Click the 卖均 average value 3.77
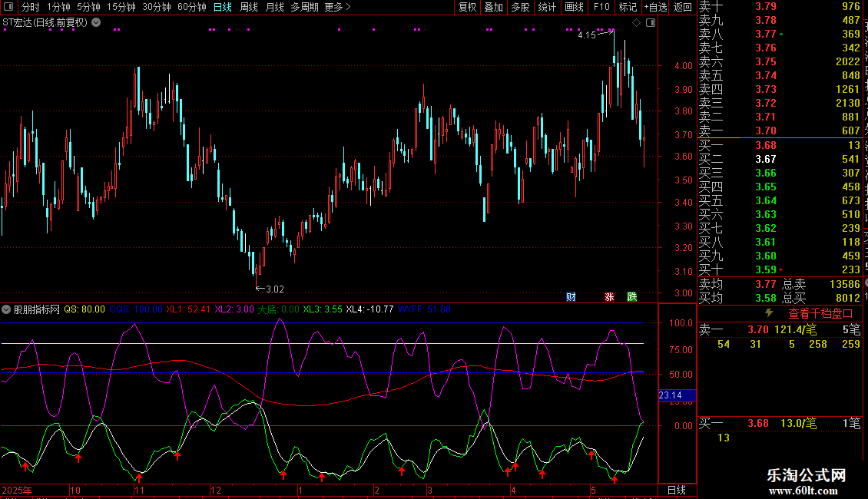 click(x=766, y=284)
